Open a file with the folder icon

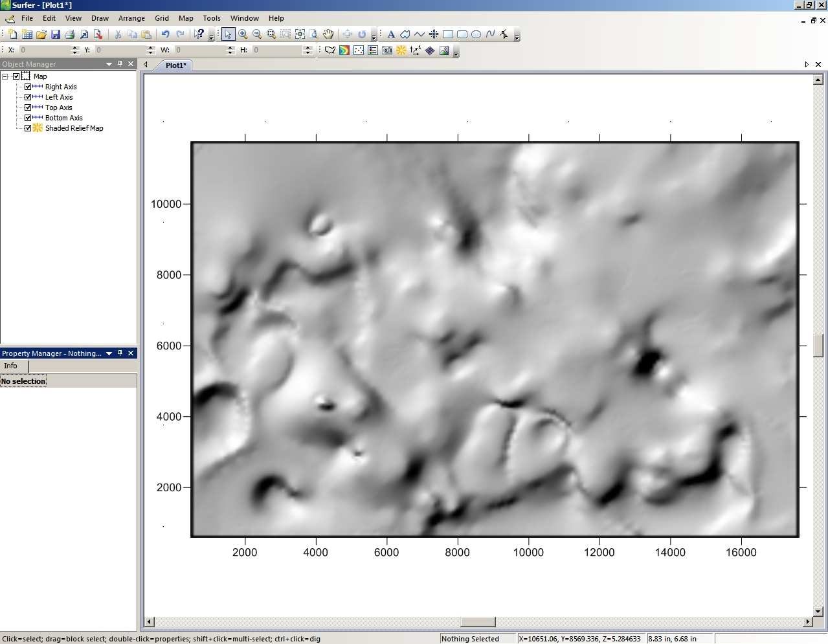coord(41,34)
